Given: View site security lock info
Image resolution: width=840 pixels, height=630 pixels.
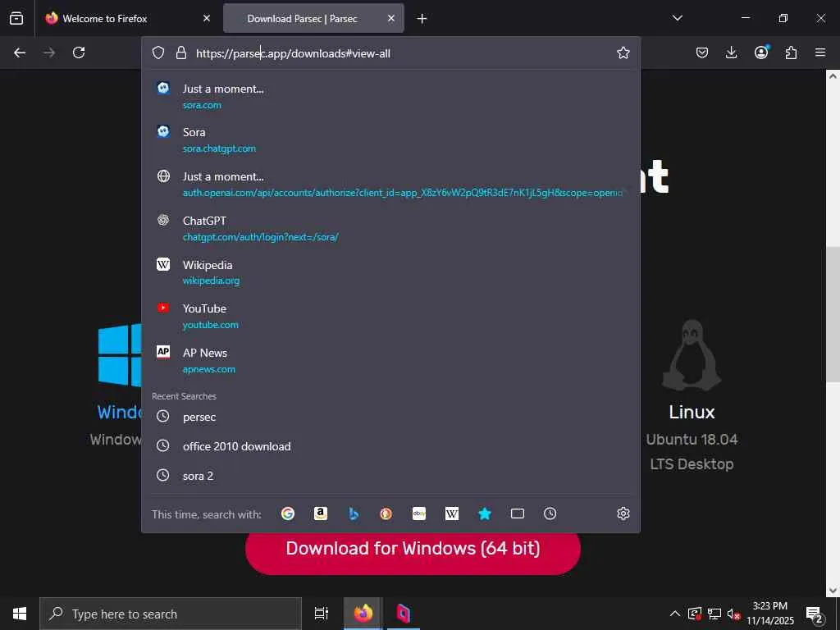Looking at the screenshot, I should coord(181,52).
